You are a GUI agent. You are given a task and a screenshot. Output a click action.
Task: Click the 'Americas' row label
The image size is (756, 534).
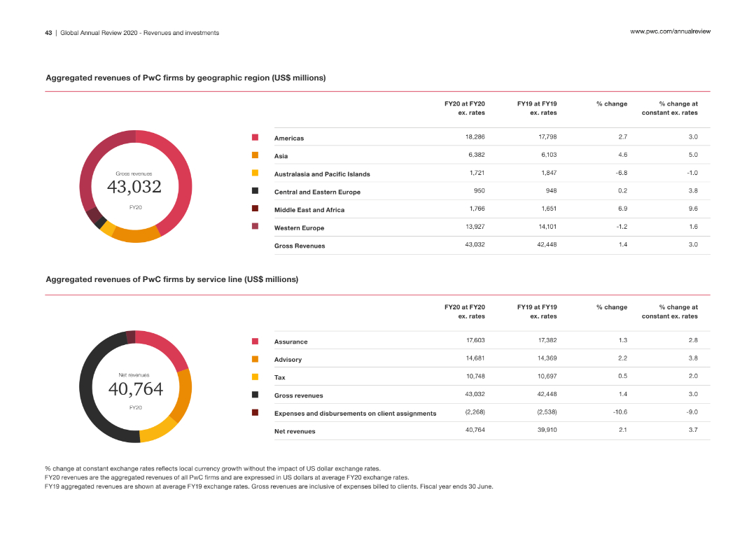click(289, 139)
